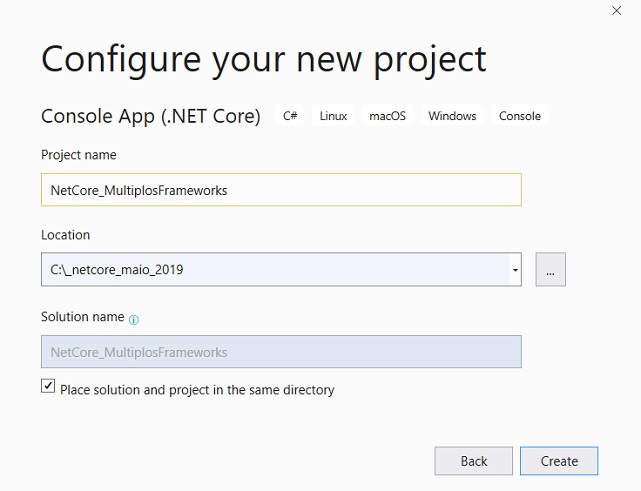Image resolution: width=641 pixels, height=491 pixels.
Task: Go Back to the previous step
Action: point(473,461)
